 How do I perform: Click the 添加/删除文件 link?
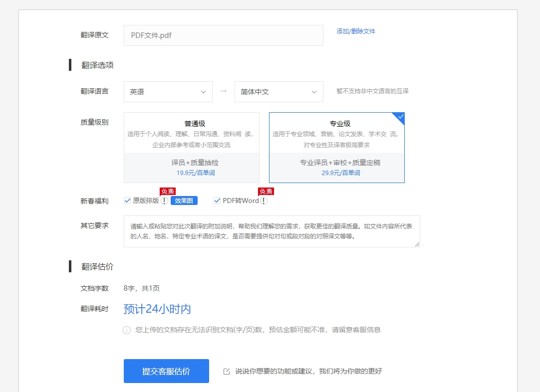(x=356, y=31)
